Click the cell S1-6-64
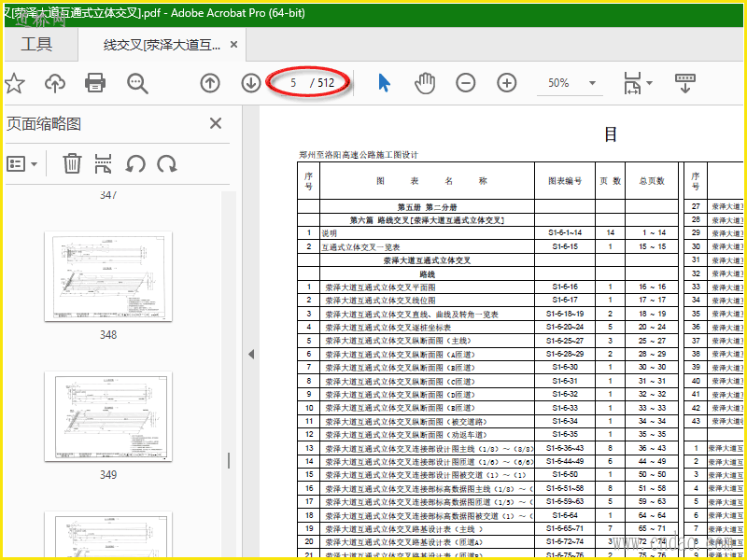The width and height of the screenshot is (747, 560). (565, 515)
